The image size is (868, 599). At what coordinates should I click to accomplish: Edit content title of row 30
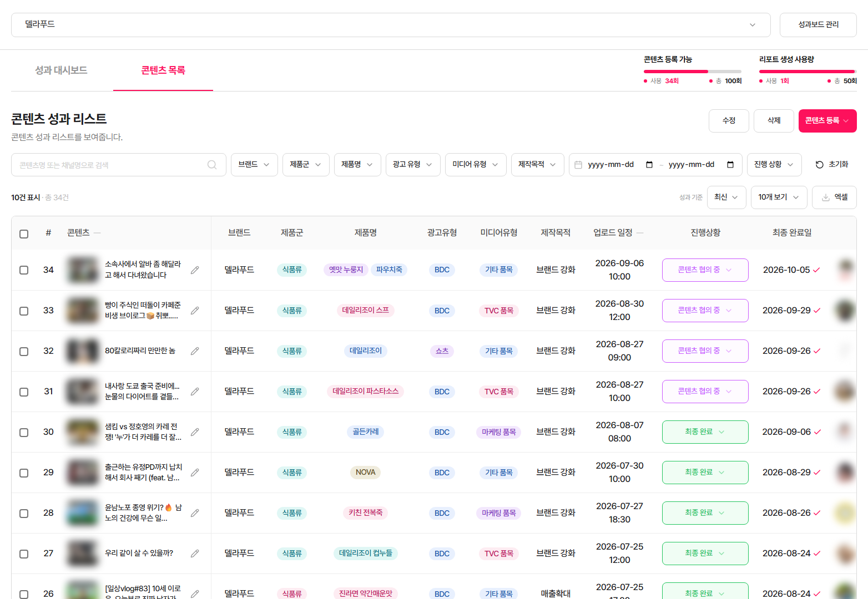click(195, 432)
